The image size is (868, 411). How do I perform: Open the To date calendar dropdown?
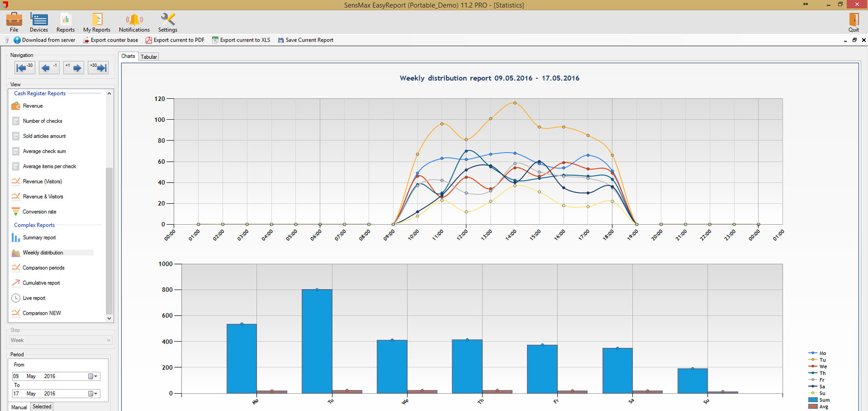[93, 394]
